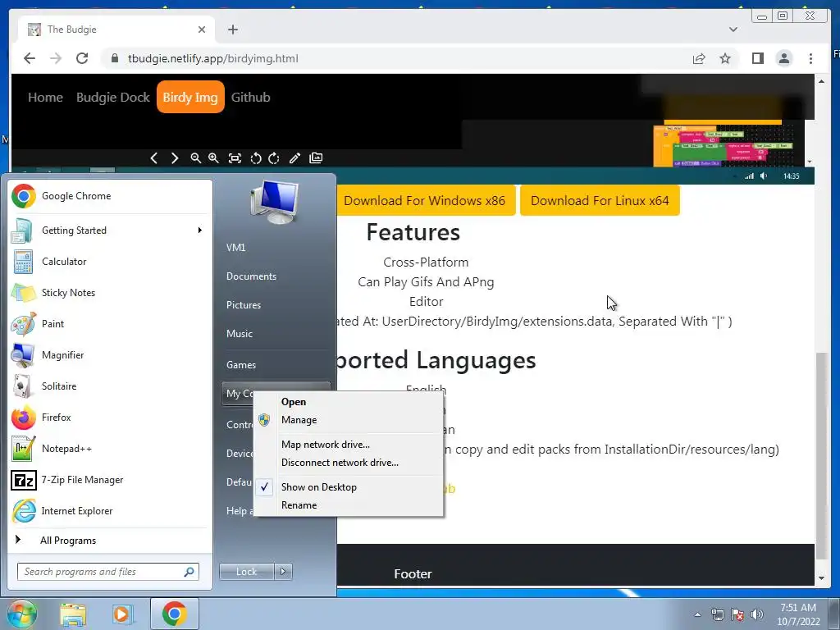Rotate image counterclockwise icon

click(x=256, y=158)
